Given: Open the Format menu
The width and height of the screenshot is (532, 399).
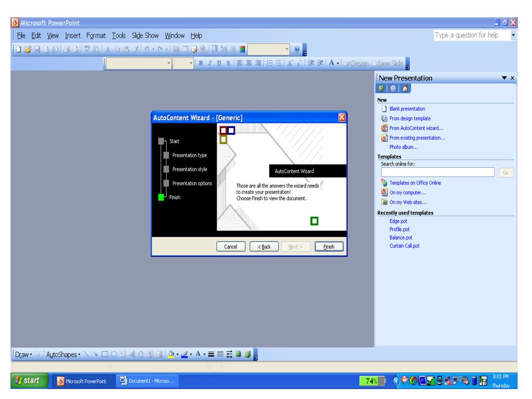Looking at the screenshot, I should tap(96, 35).
